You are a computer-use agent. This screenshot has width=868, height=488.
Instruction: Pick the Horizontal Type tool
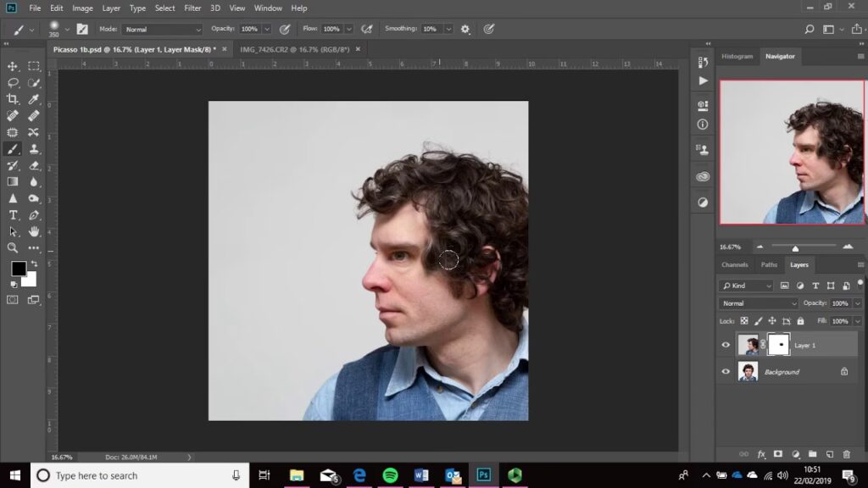(13, 214)
